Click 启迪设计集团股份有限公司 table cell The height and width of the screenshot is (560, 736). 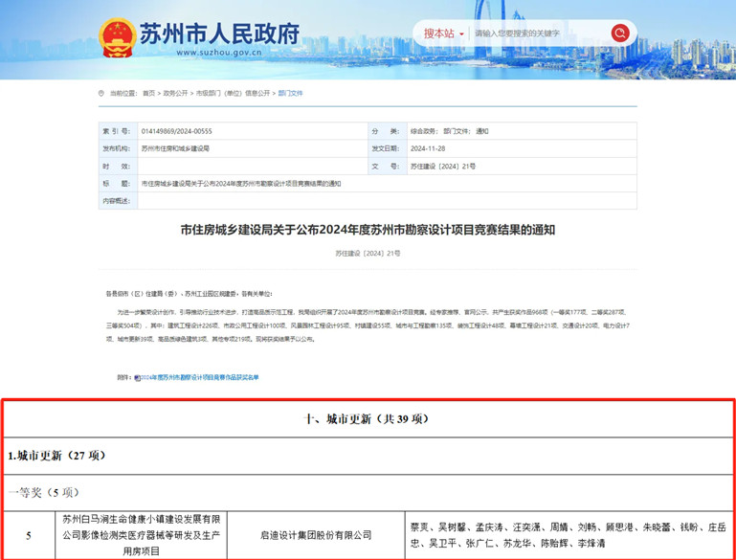(x=315, y=536)
